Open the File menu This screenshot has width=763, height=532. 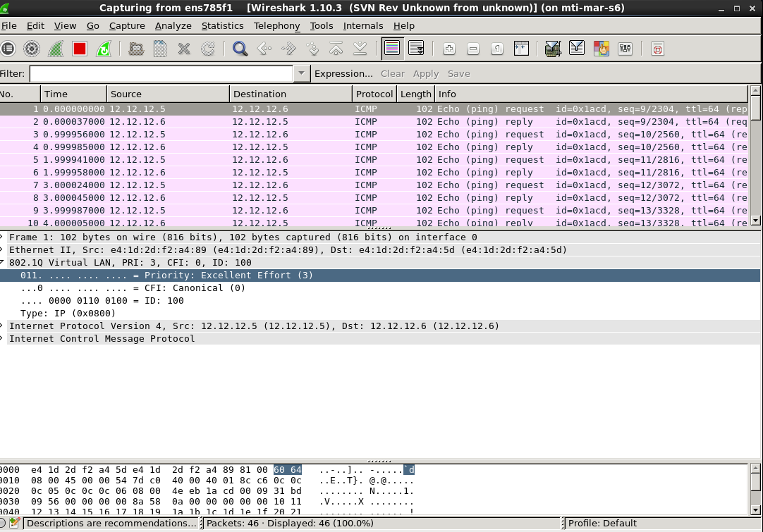pos(8,26)
